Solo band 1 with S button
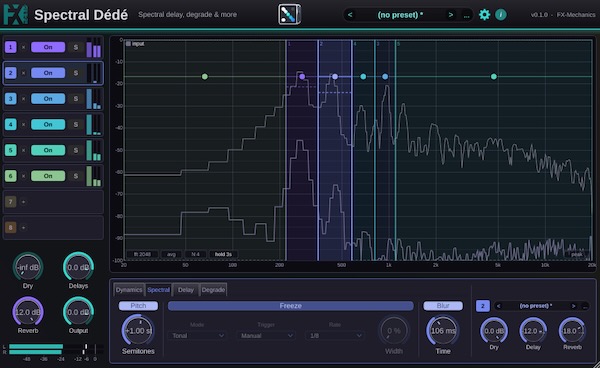The image size is (600, 368). 76,47
